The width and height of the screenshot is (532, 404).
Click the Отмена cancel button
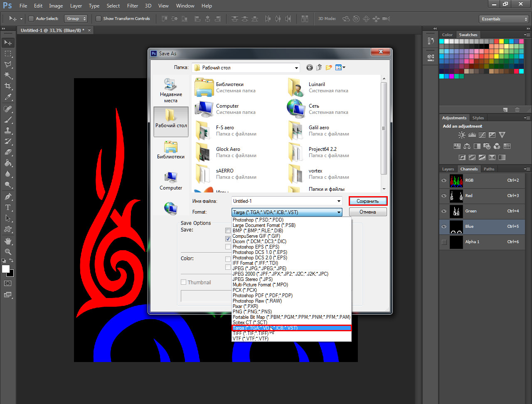tap(368, 212)
